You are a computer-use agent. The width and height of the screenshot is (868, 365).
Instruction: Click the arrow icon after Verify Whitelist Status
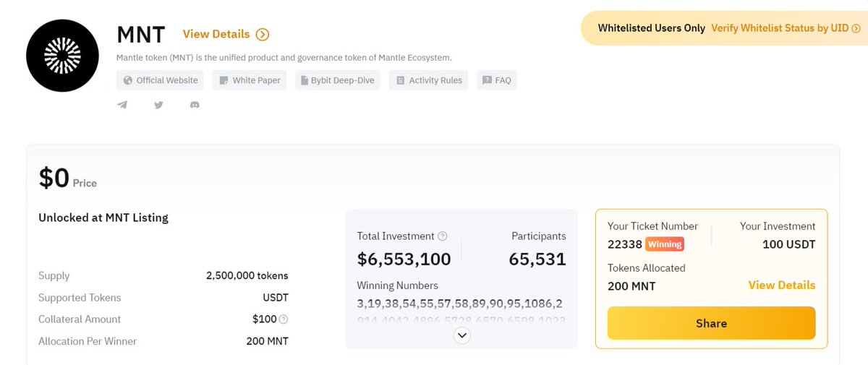[856, 28]
